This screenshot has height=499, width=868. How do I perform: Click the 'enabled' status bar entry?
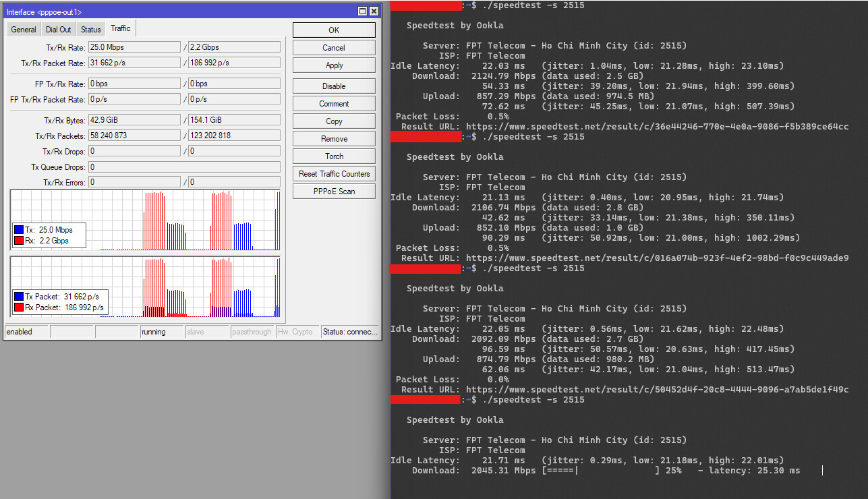click(26, 332)
